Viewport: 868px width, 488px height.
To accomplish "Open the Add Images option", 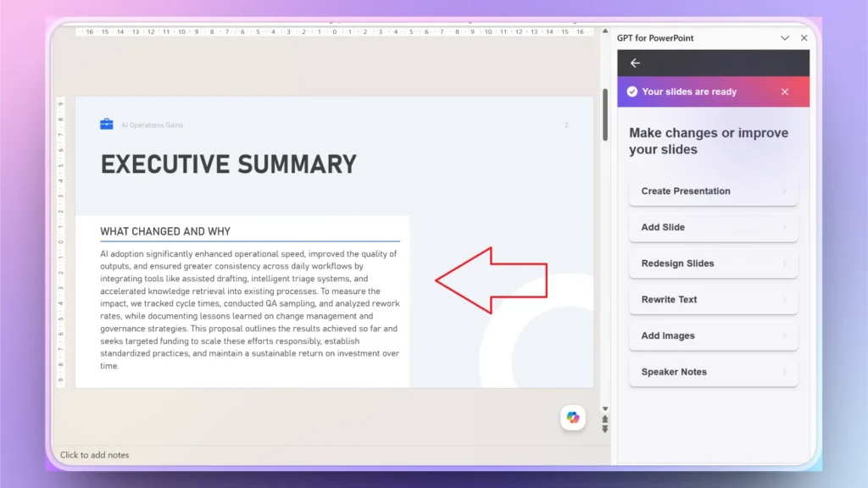I will pos(713,335).
